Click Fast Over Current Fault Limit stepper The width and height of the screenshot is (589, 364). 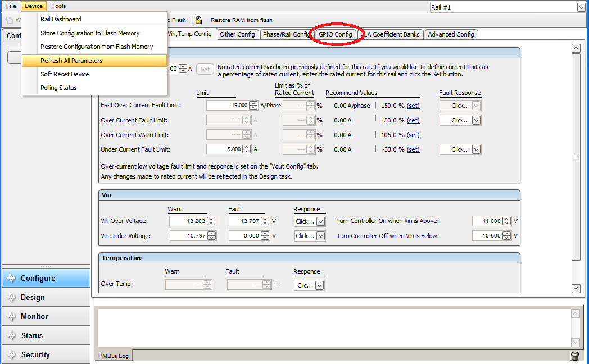click(x=253, y=106)
